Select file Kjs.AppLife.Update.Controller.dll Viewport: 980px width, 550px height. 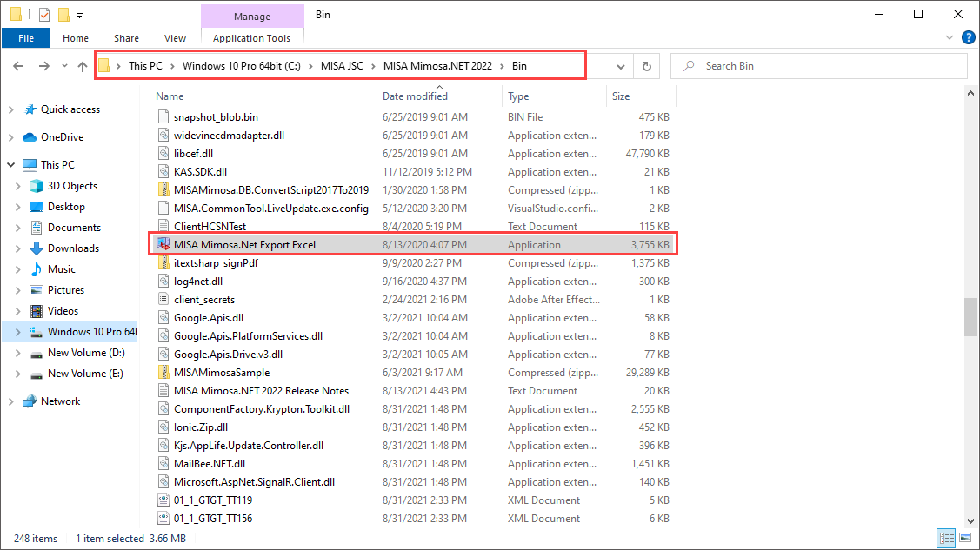(249, 445)
